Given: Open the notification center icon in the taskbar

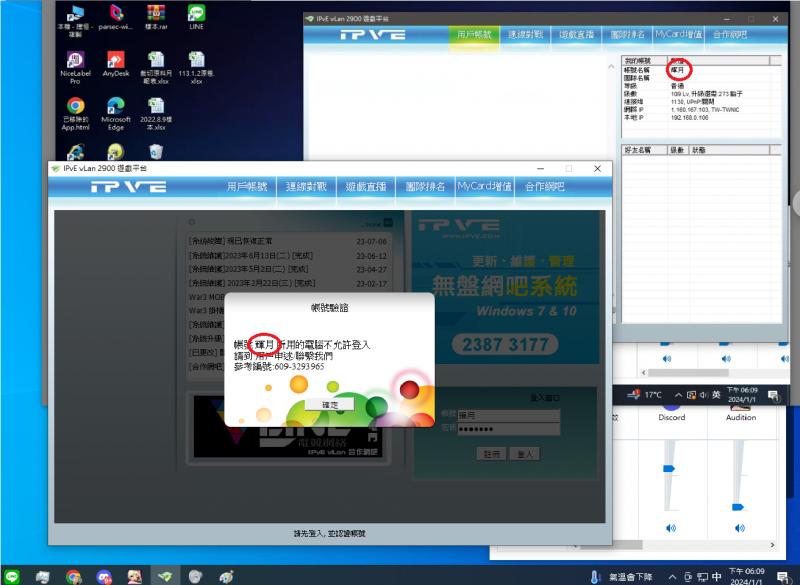Looking at the screenshot, I should [x=782, y=574].
